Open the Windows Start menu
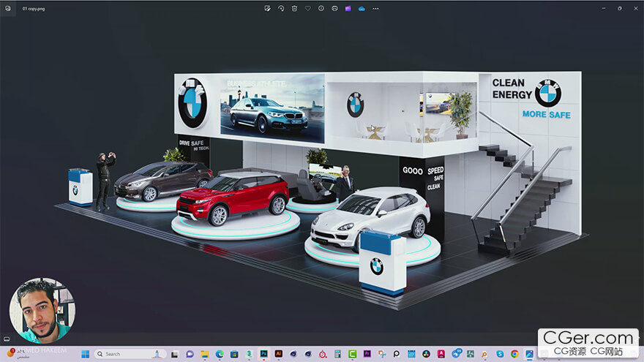 [x=85, y=354]
